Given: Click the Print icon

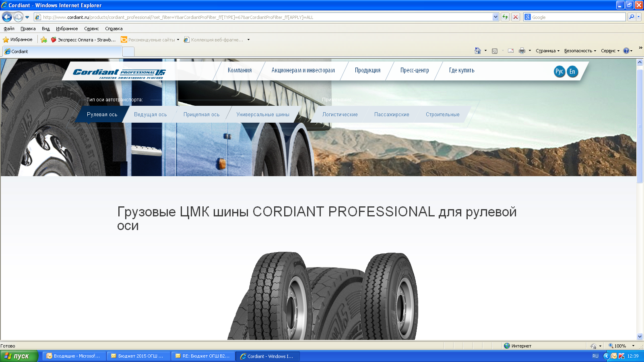Looking at the screenshot, I should [522, 51].
